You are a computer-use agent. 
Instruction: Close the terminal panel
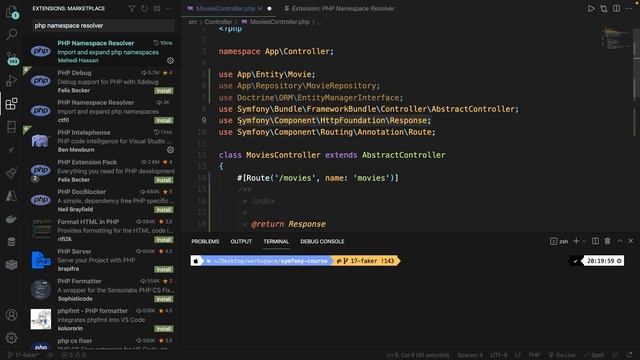coord(631,241)
